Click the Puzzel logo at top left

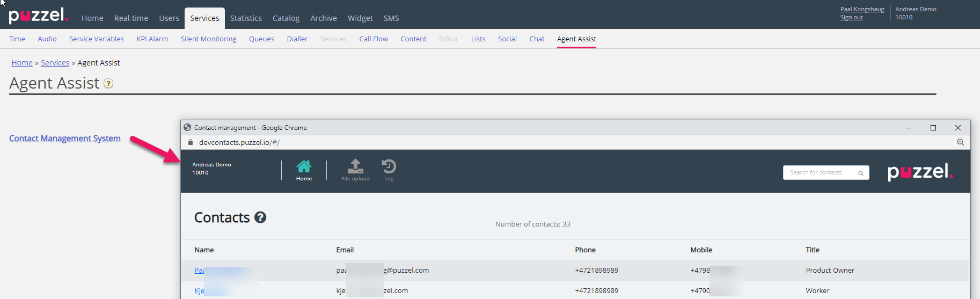[38, 16]
